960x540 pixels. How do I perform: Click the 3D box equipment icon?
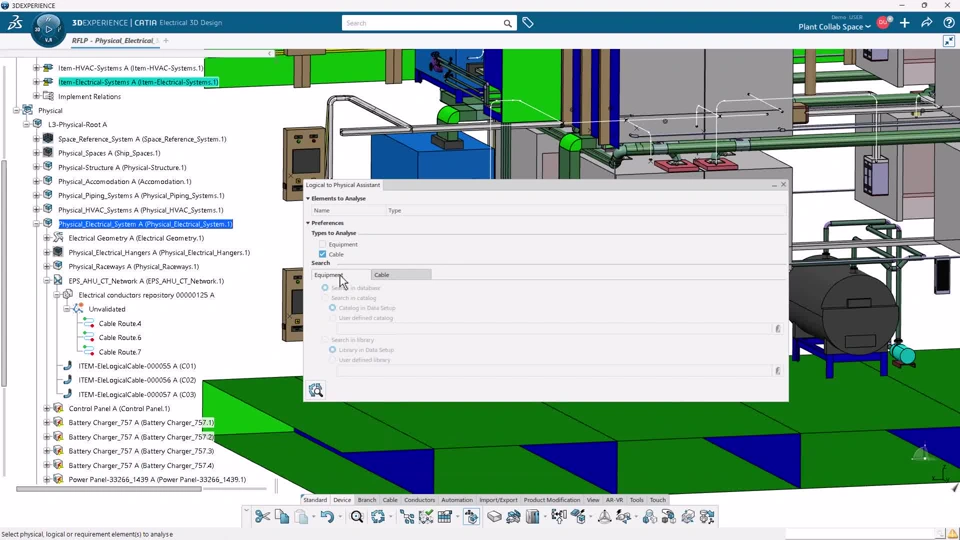click(x=494, y=517)
